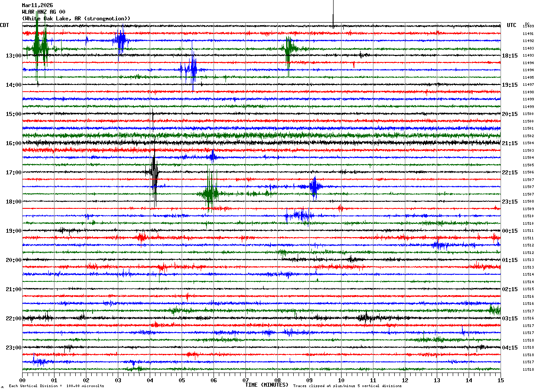This screenshot has height=392, width=536.
Task: Click the bottom axis minute label "00"
Action: tap(22, 380)
